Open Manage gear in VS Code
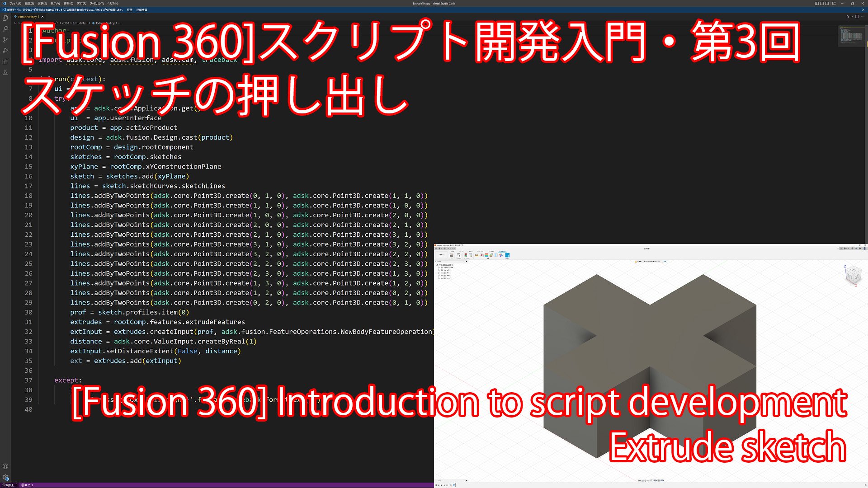 [x=5, y=477]
